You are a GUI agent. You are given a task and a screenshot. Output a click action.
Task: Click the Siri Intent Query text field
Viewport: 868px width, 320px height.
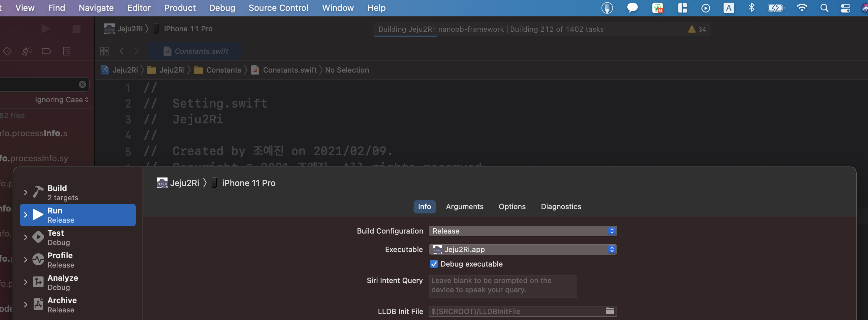503,286
